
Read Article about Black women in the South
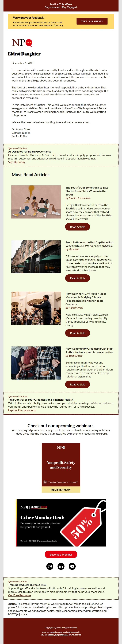(x=77, y=227)
